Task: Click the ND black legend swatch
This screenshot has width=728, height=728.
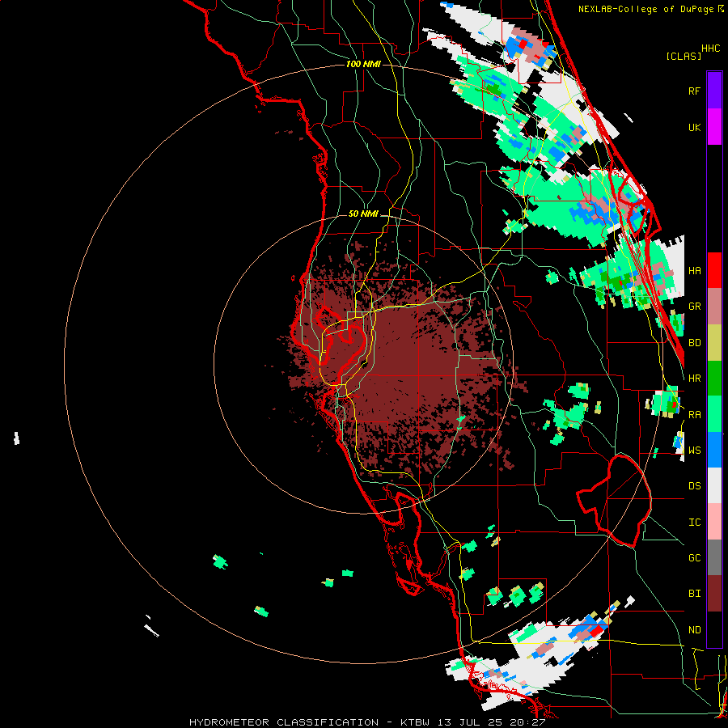Action: pyautogui.click(x=714, y=629)
